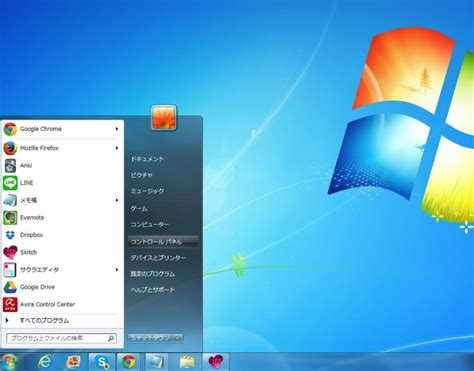The height and width of the screenshot is (371, 474).
Task: Click the 'Google Chrome' text label
Action: click(x=41, y=129)
